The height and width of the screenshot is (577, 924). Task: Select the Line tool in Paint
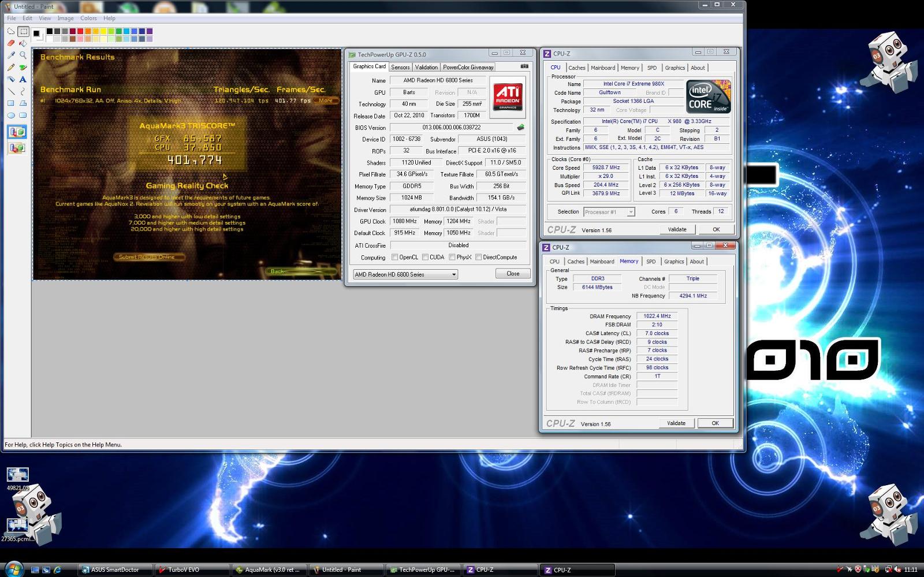pos(11,91)
